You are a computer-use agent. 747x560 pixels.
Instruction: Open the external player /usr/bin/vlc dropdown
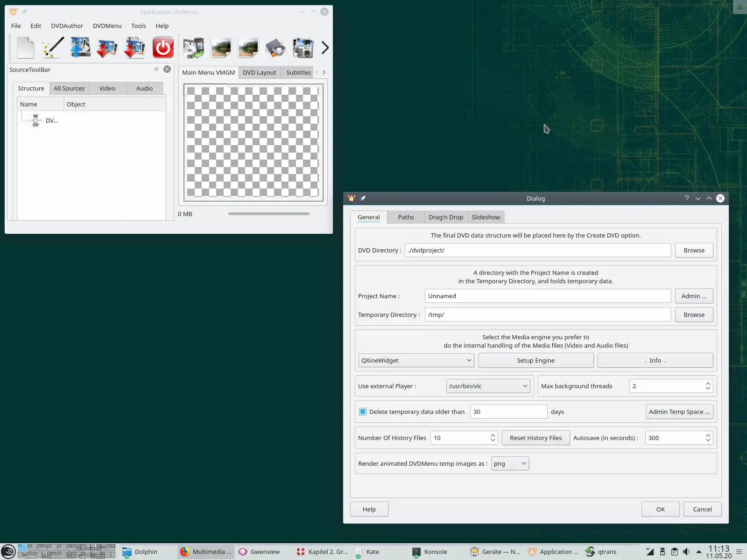coord(488,386)
